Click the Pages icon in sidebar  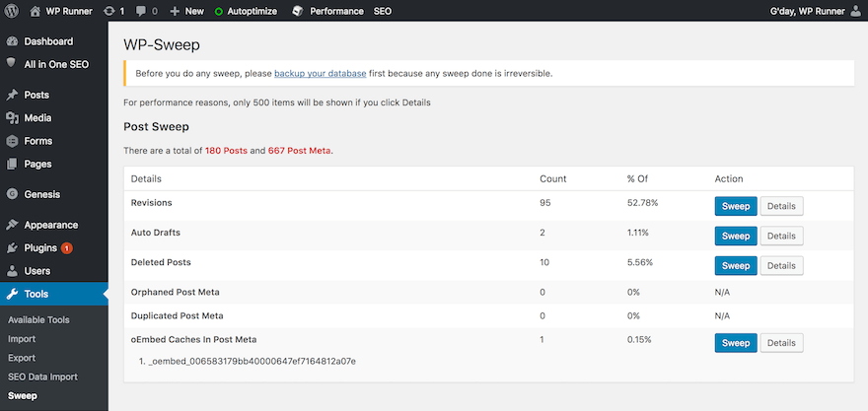(x=12, y=165)
